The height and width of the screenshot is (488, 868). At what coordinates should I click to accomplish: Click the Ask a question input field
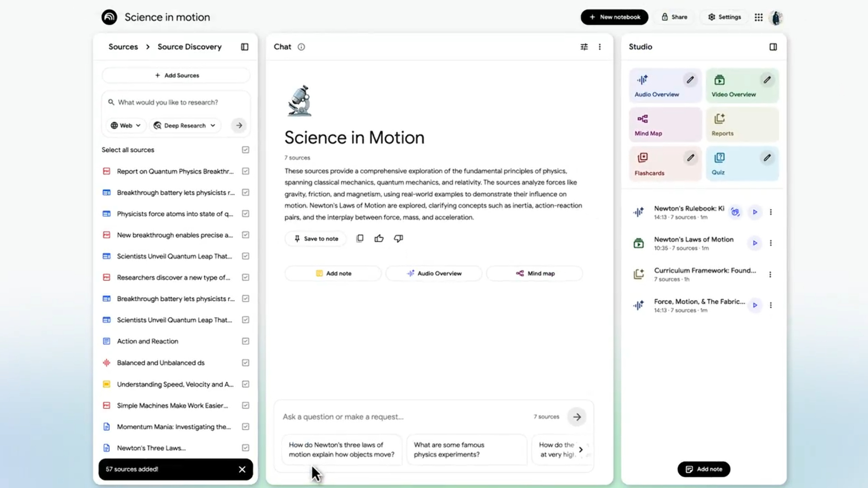[x=402, y=417]
